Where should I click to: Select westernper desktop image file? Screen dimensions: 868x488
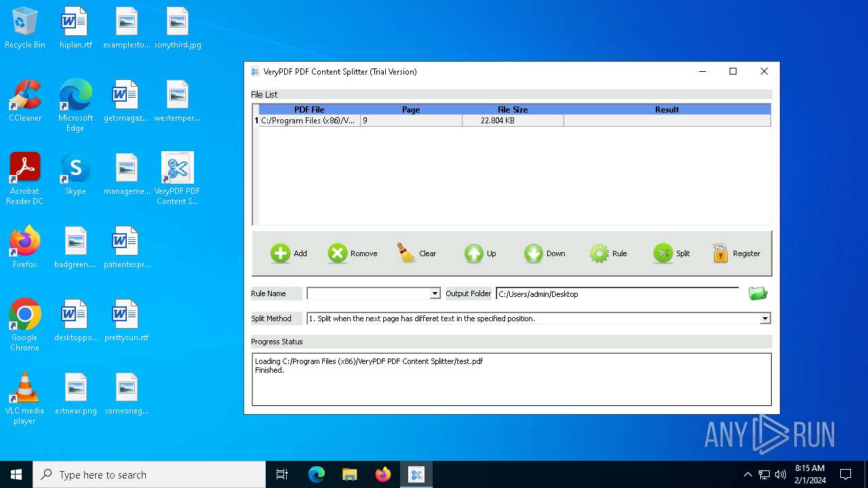coord(178,102)
